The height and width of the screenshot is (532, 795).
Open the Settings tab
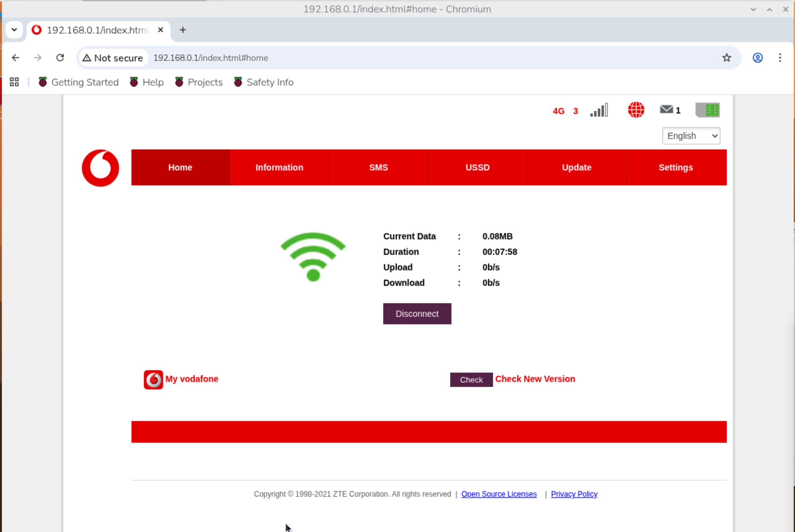[x=676, y=167]
